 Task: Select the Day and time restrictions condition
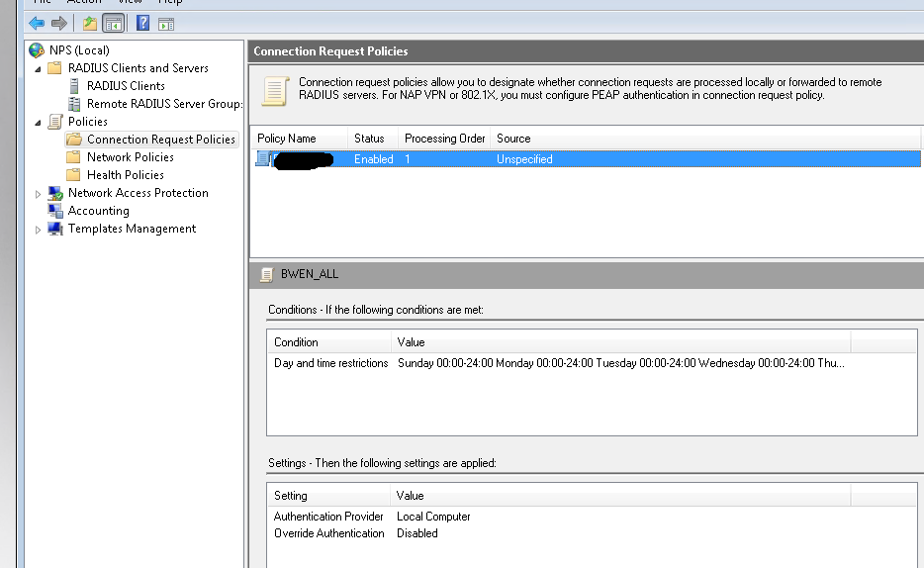coord(330,363)
